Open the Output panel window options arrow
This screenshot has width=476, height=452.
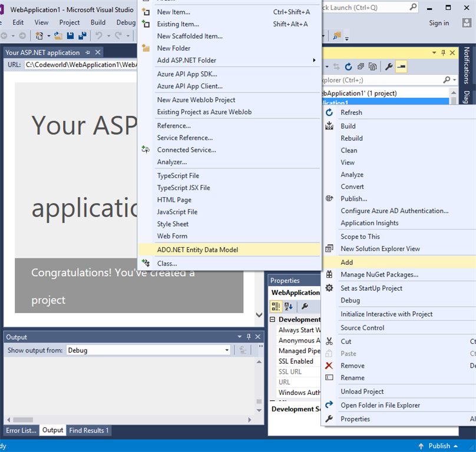coord(240,337)
